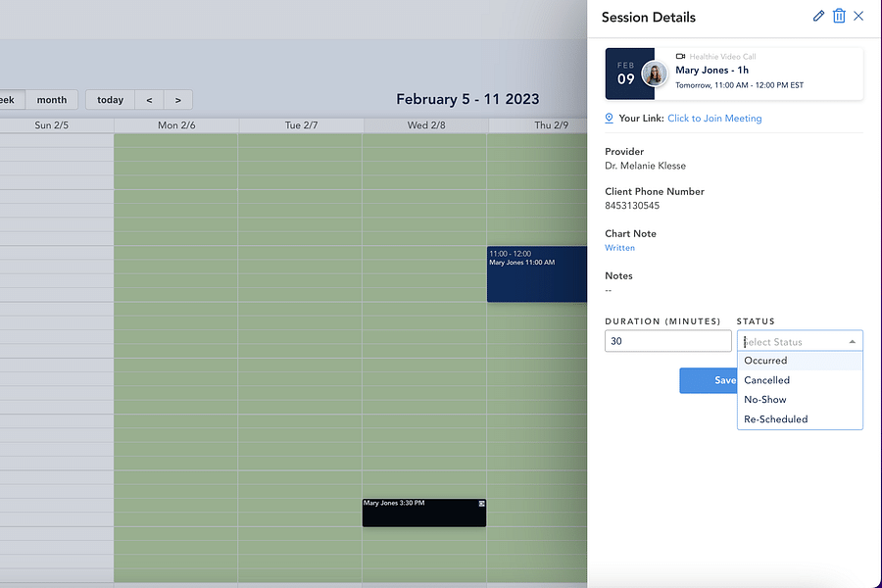This screenshot has height=588, width=882.
Task: Jump to today on the calendar
Action: (109, 99)
